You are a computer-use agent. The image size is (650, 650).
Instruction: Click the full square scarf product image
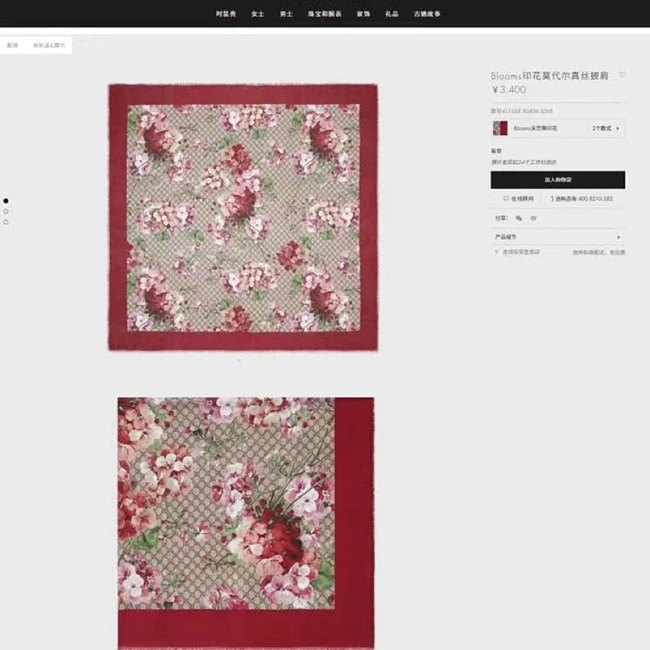click(243, 217)
